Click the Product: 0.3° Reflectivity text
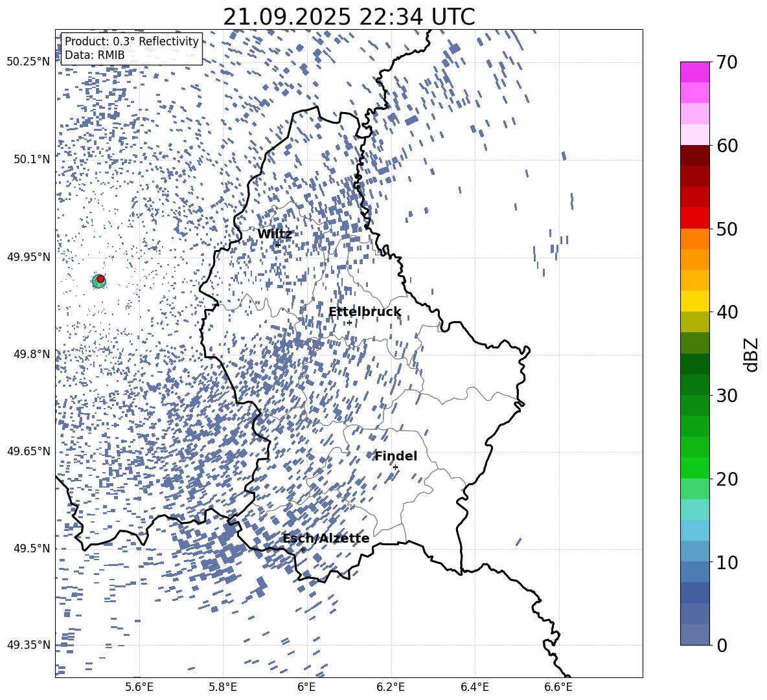Image resolution: width=767 pixels, height=700 pixels. (132, 41)
